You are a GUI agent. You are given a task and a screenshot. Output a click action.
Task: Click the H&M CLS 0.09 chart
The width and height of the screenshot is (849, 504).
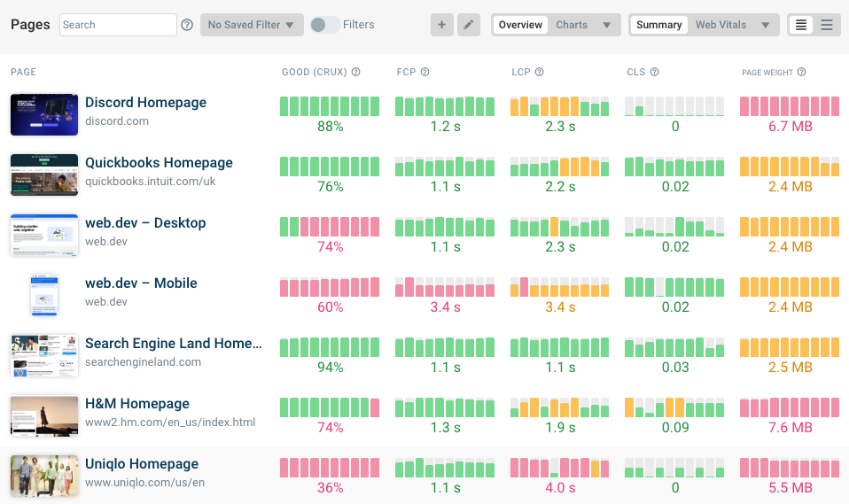[674, 407]
